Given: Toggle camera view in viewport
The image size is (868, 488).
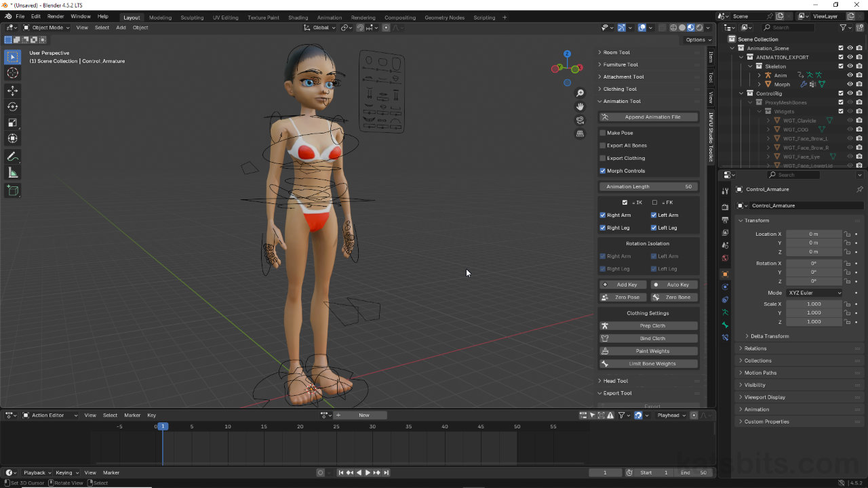Looking at the screenshot, I should point(580,120).
